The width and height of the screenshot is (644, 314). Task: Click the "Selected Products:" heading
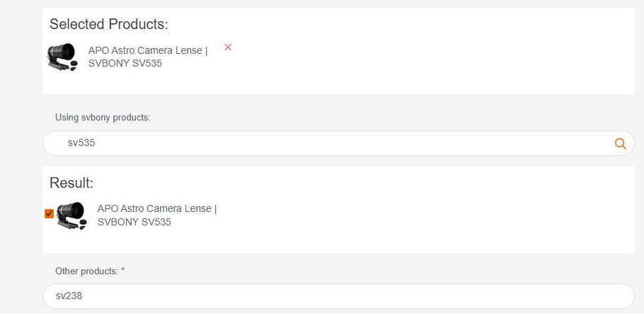coord(108,24)
